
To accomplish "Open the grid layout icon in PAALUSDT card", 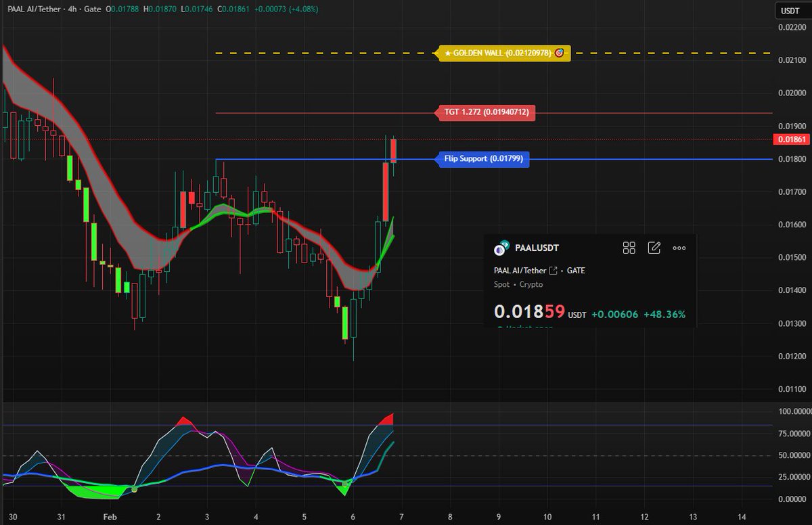I will (629, 248).
